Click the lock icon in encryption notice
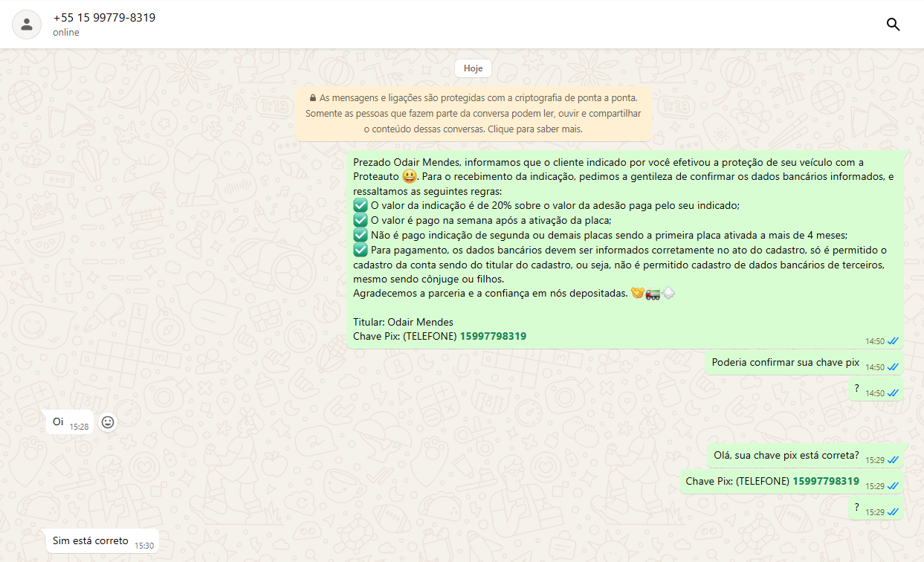The image size is (924, 562). [312, 98]
